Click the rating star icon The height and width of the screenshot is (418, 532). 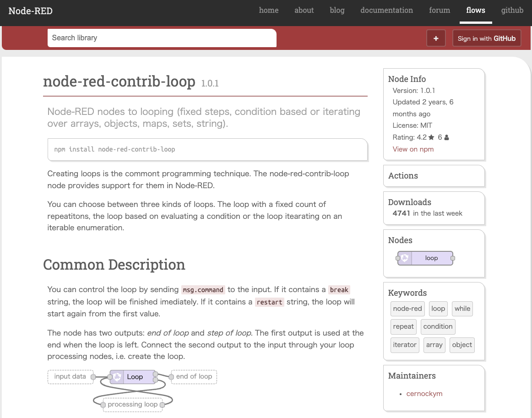tap(431, 137)
